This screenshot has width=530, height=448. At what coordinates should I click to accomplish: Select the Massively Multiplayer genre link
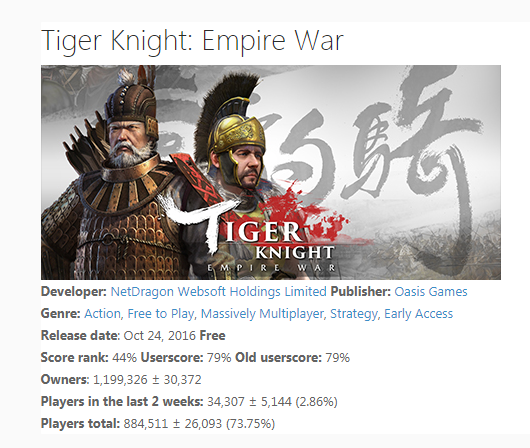point(262,314)
